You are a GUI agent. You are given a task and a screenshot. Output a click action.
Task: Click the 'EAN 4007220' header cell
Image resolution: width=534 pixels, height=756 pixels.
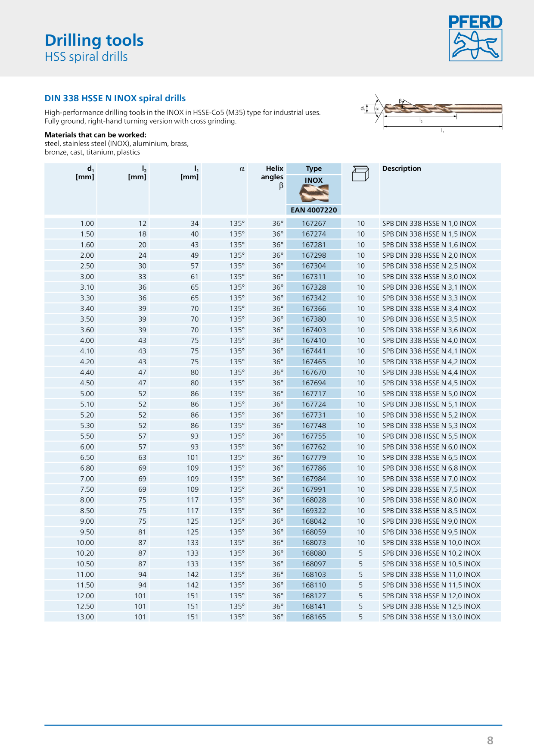click(314, 210)
